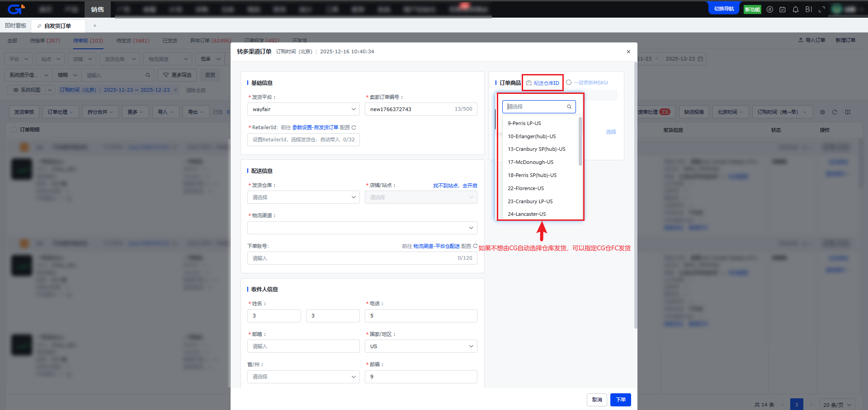Image resolution: width=868 pixels, height=410 pixels.
Task: Refresh the order list
Action: coord(835,112)
